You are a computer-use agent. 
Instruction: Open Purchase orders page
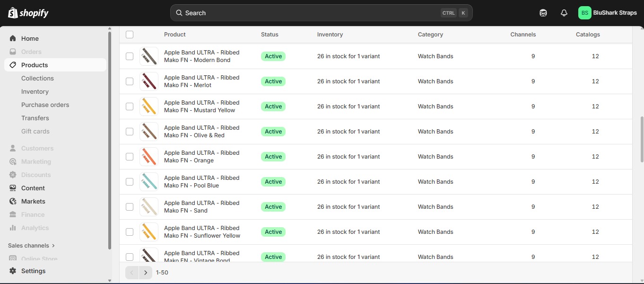tap(45, 105)
